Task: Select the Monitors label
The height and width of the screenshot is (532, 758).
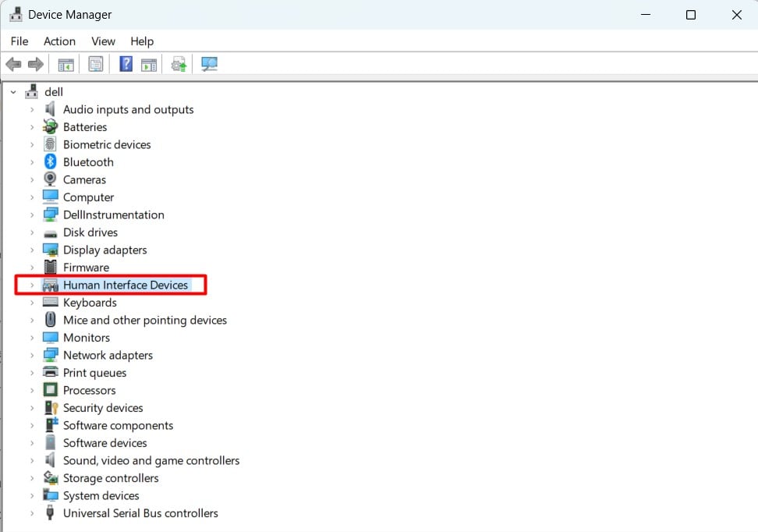Action: (87, 338)
